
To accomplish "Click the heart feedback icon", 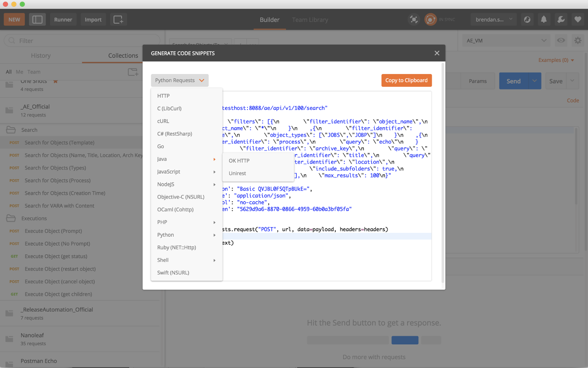I will pos(577,19).
